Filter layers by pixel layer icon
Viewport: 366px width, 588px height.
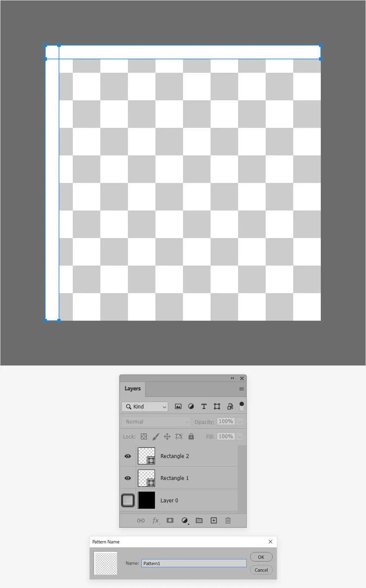coord(178,406)
